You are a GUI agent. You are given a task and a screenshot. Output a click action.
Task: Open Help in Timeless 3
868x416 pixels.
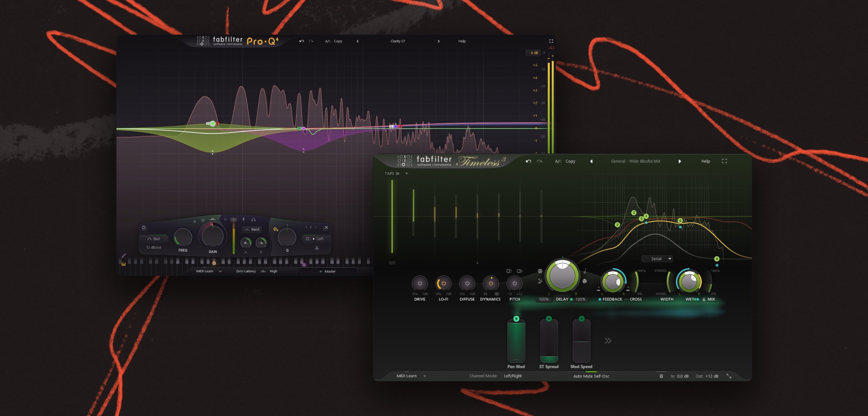(705, 161)
